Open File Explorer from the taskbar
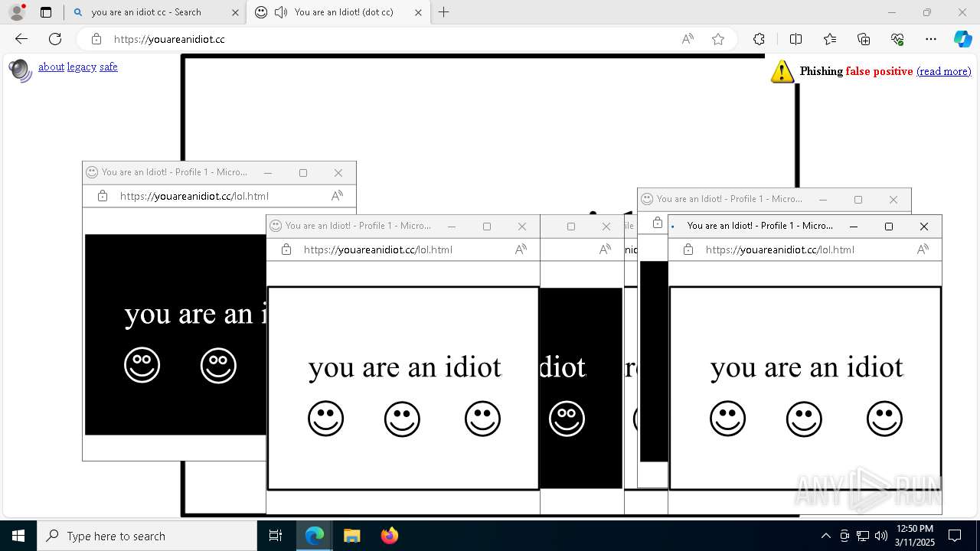This screenshot has width=980, height=551. [351, 536]
